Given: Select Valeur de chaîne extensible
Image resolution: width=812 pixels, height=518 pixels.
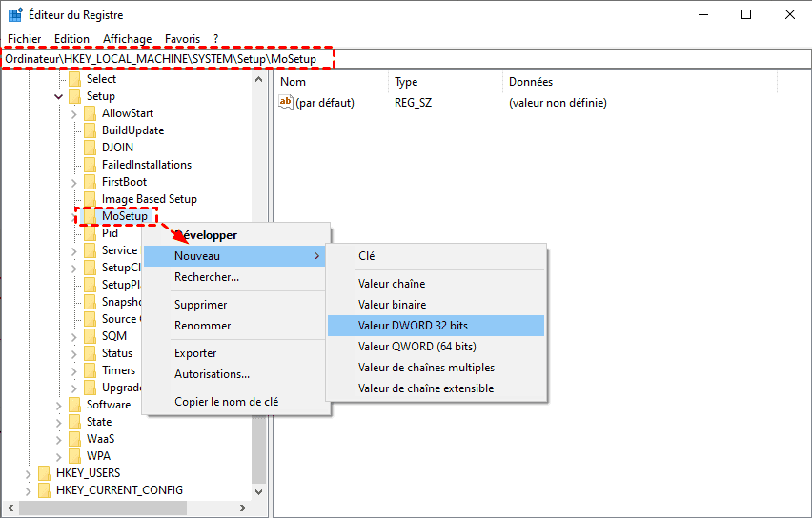Looking at the screenshot, I should pyautogui.click(x=436, y=388).
